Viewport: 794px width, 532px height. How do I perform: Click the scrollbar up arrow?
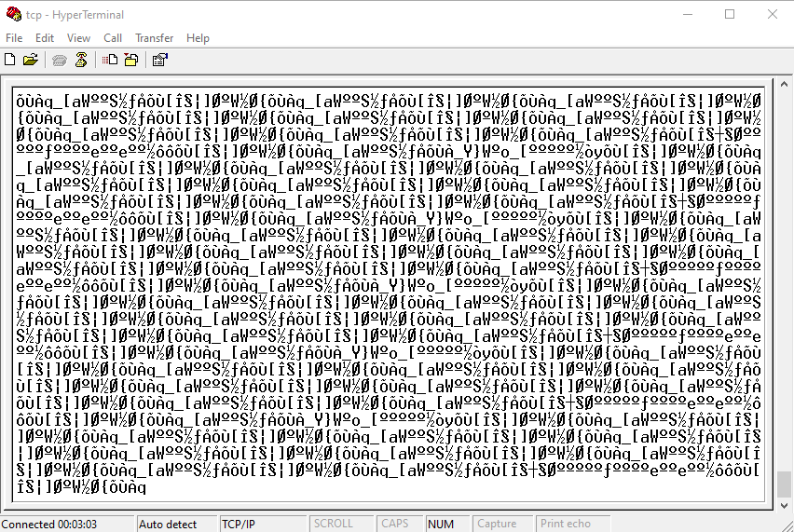point(784,84)
